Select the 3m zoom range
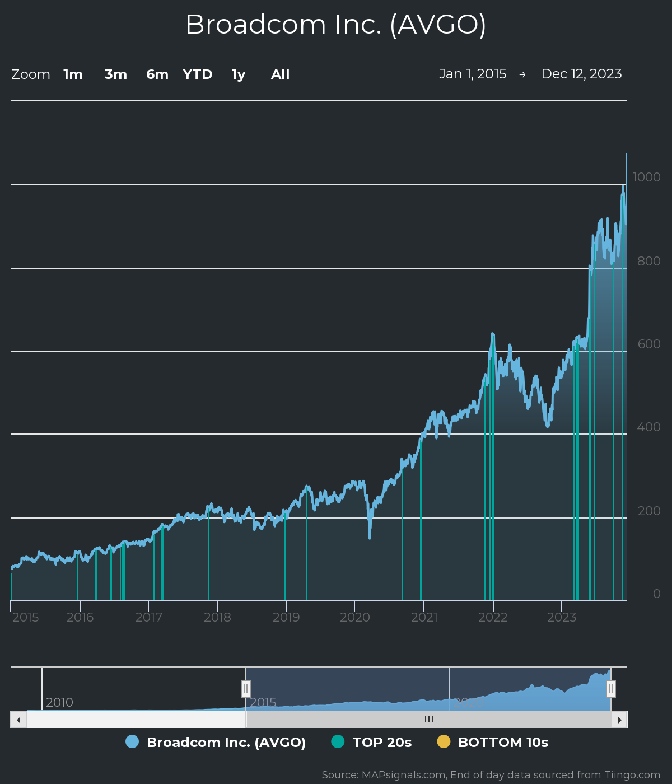This screenshot has height=784, width=672. click(x=116, y=74)
